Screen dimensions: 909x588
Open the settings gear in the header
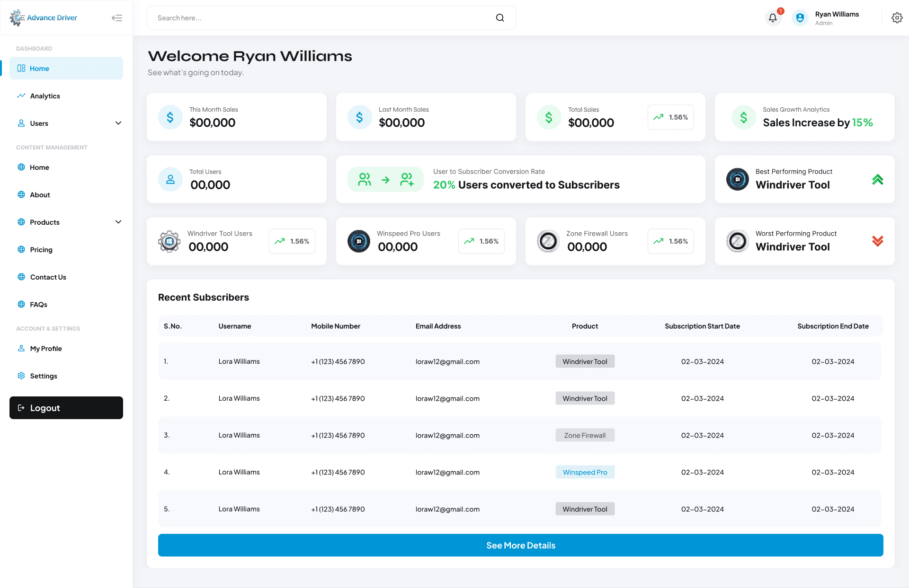click(897, 18)
